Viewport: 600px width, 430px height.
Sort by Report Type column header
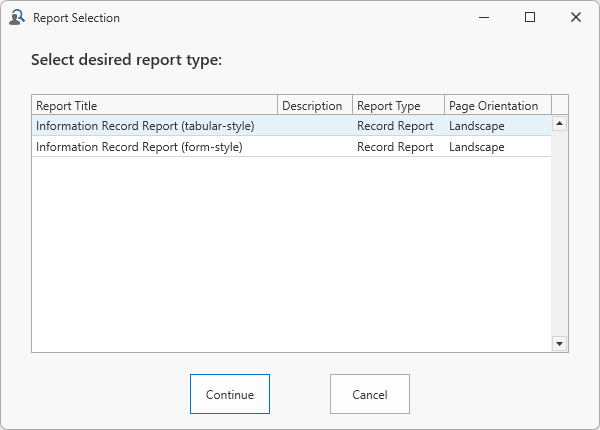click(398, 106)
